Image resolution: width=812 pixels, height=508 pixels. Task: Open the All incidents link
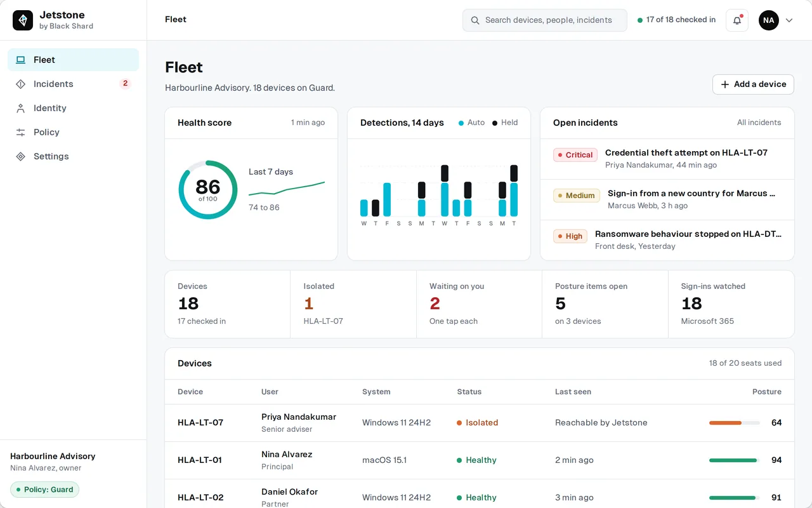point(759,123)
